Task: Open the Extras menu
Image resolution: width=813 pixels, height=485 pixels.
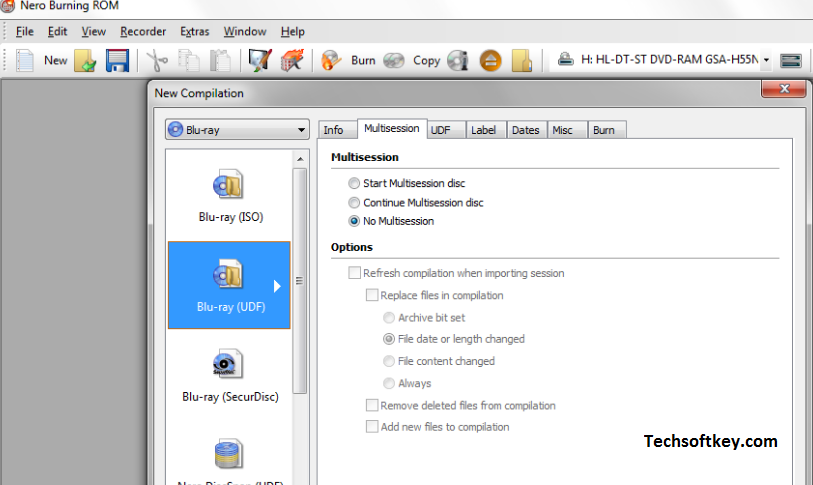Action: [x=194, y=32]
